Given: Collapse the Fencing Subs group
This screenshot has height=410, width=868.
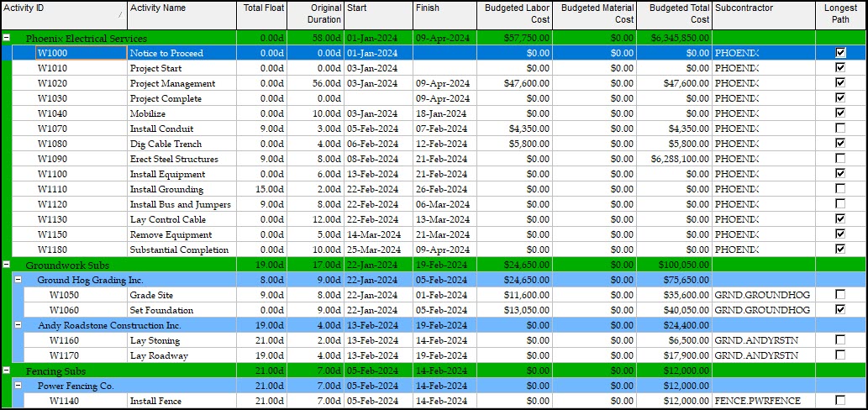Looking at the screenshot, I should click(7, 371).
